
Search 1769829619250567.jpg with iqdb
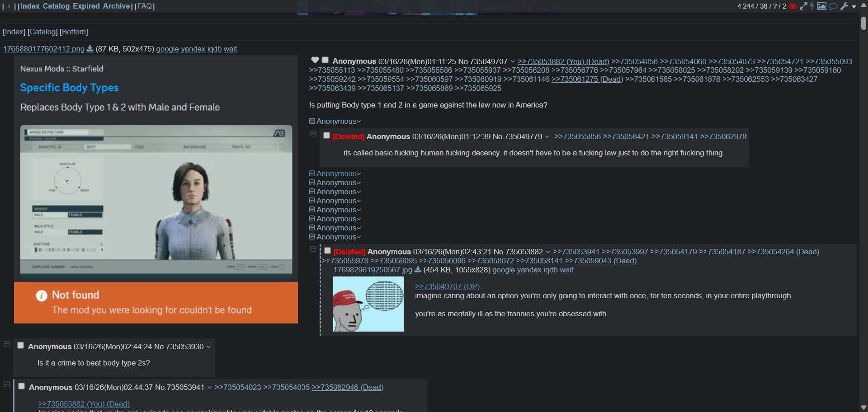coord(551,270)
